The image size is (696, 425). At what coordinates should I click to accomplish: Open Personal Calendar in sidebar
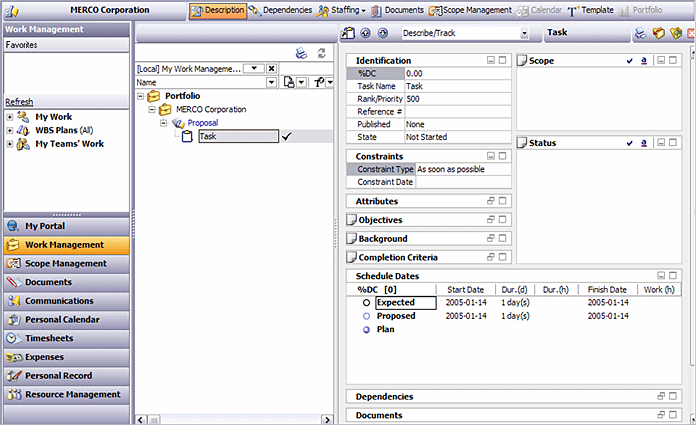67,320
